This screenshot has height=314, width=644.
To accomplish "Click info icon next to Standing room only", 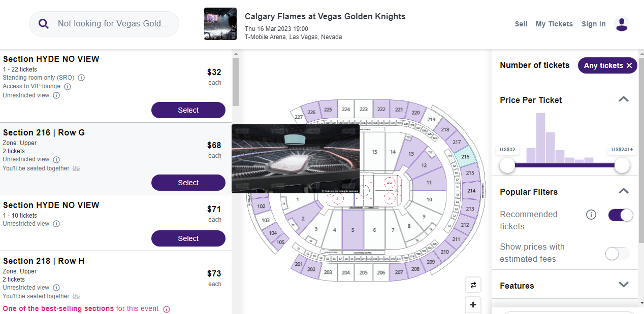I will pos(81,78).
